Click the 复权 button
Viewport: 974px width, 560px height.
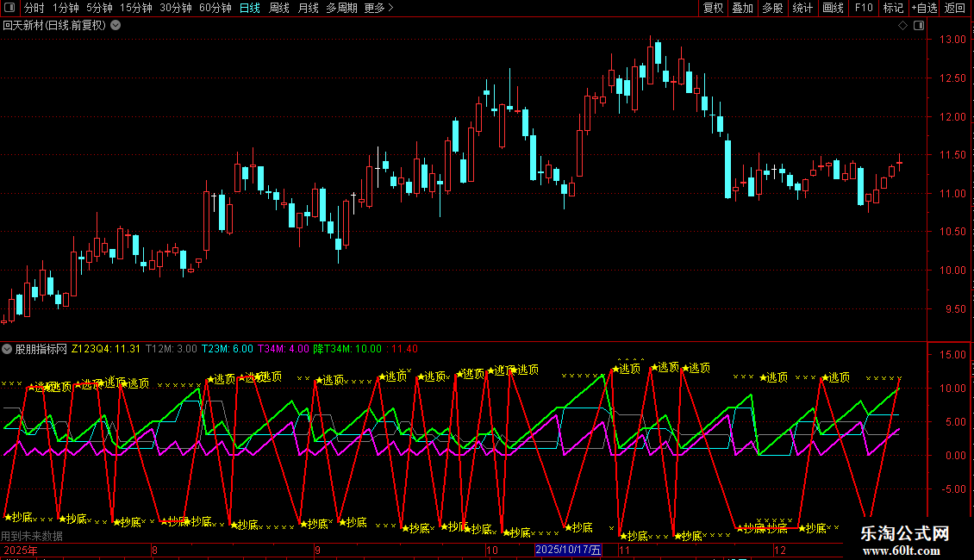[713, 8]
